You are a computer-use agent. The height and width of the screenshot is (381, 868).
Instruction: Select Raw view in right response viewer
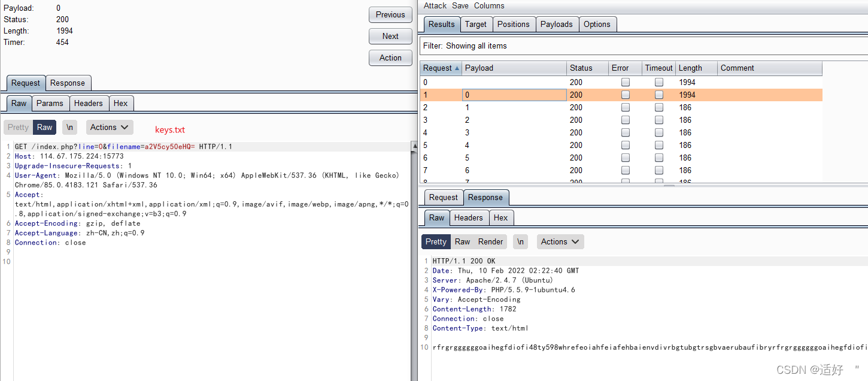click(x=462, y=241)
